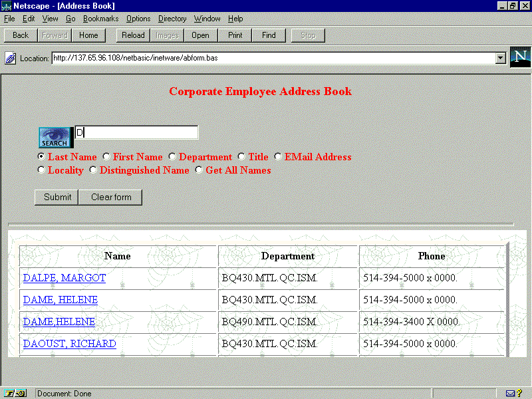532x399 pixels.
Task: Click the Corporate Employee Address Book heading
Action: tap(260, 91)
